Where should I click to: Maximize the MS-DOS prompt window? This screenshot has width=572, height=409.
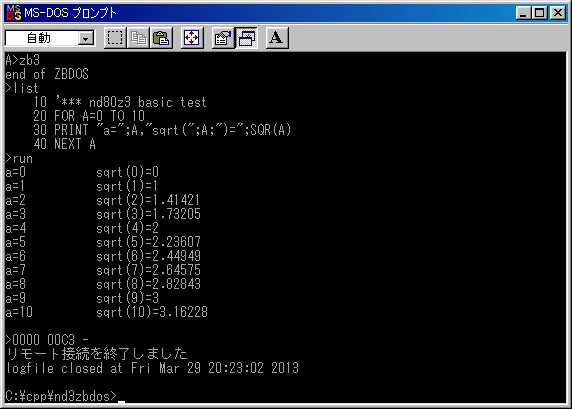[540, 13]
